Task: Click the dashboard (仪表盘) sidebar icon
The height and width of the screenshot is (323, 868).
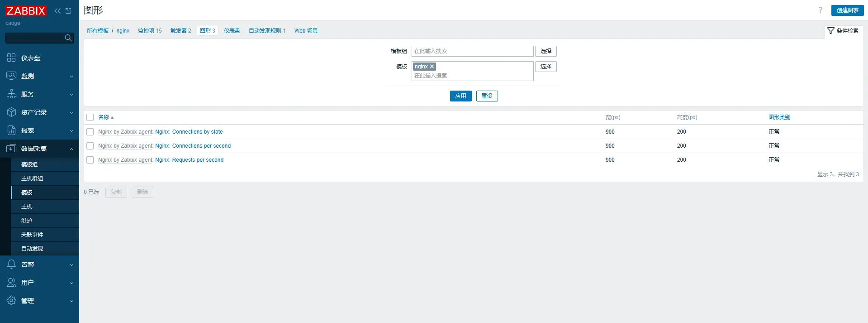Action: pyautogui.click(x=11, y=58)
